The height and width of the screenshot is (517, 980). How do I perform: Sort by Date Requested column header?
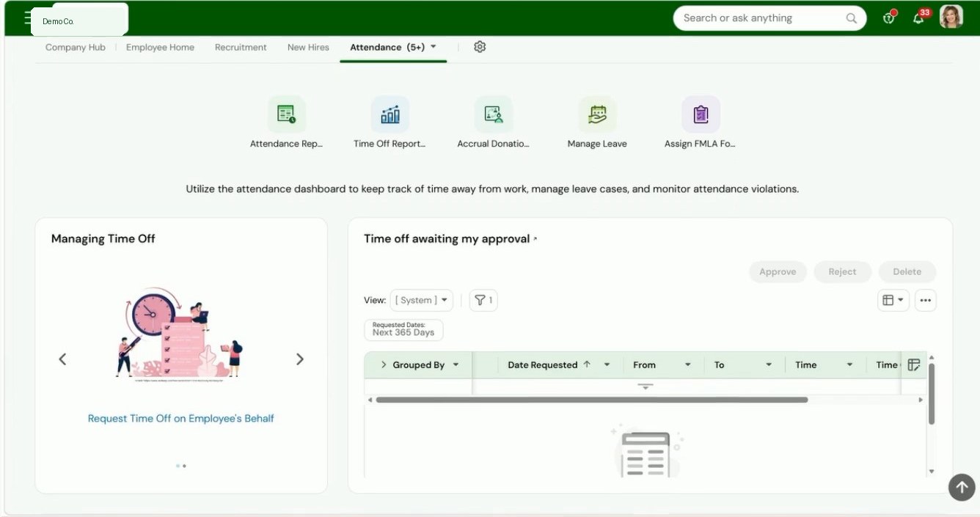pos(542,364)
